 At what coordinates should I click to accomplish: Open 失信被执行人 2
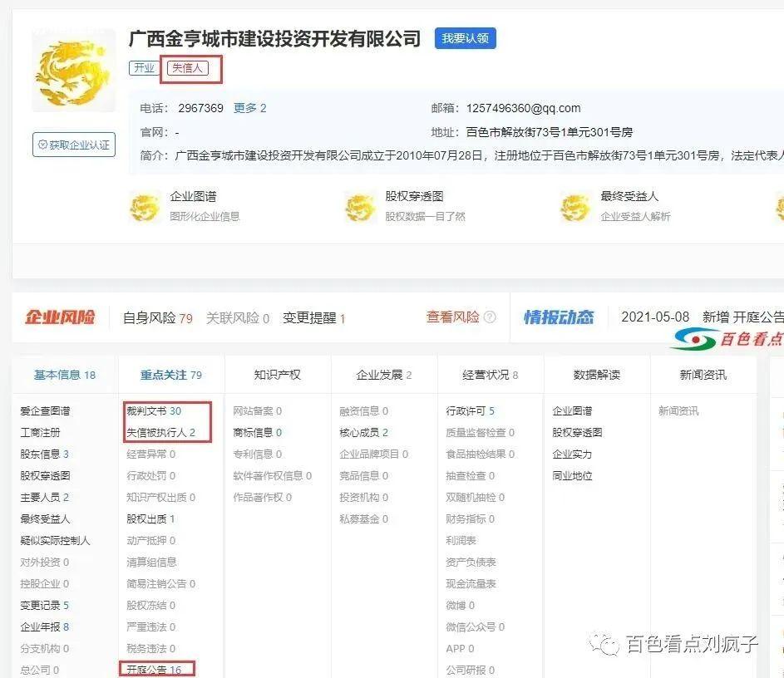(x=161, y=433)
